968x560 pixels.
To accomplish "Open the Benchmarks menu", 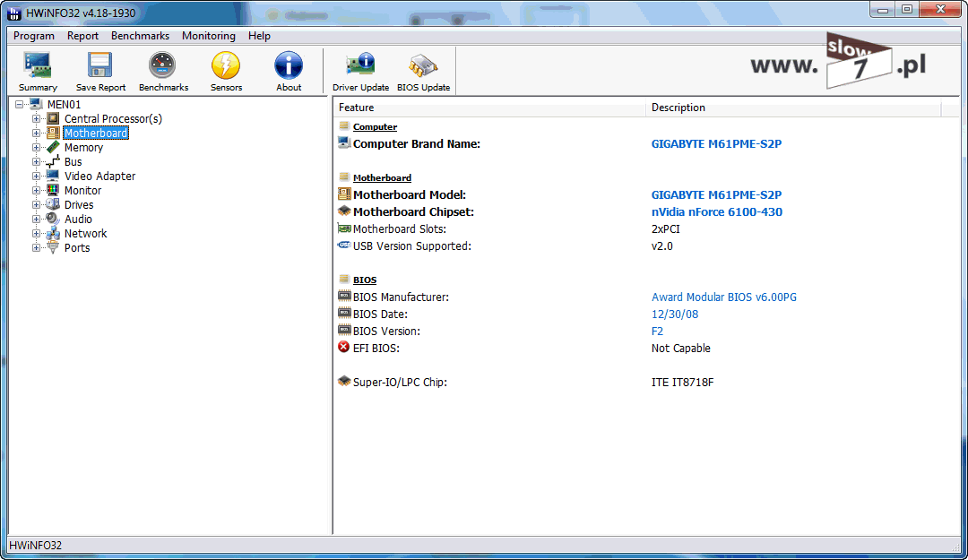I will pyautogui.click(x=140, y=36).
